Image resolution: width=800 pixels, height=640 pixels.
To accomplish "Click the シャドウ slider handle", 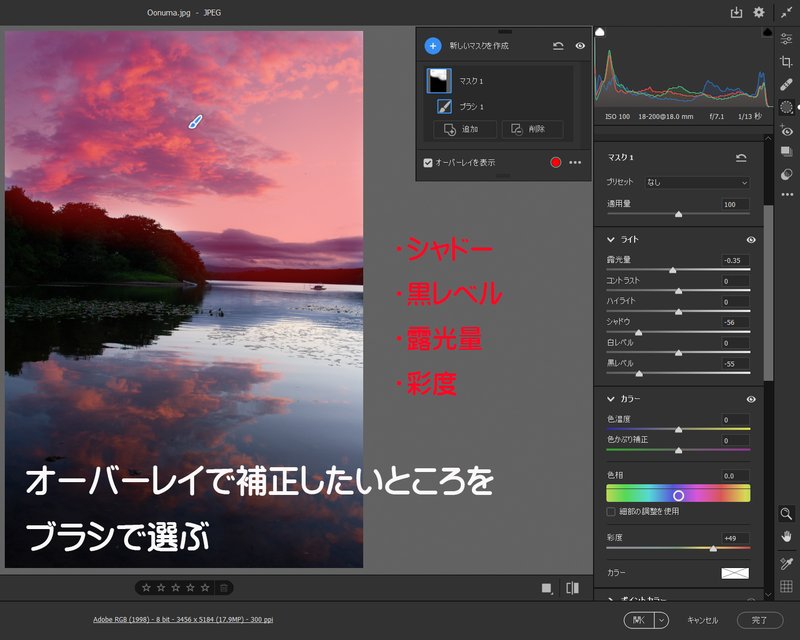I will (x=638, y=332).
